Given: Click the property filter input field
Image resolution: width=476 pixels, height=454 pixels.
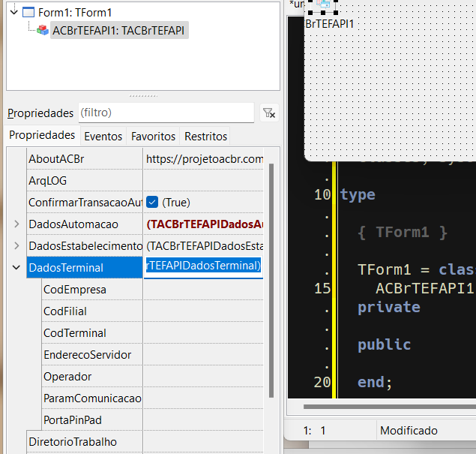Looking at the screenshot, I should [x=166, y=113].
